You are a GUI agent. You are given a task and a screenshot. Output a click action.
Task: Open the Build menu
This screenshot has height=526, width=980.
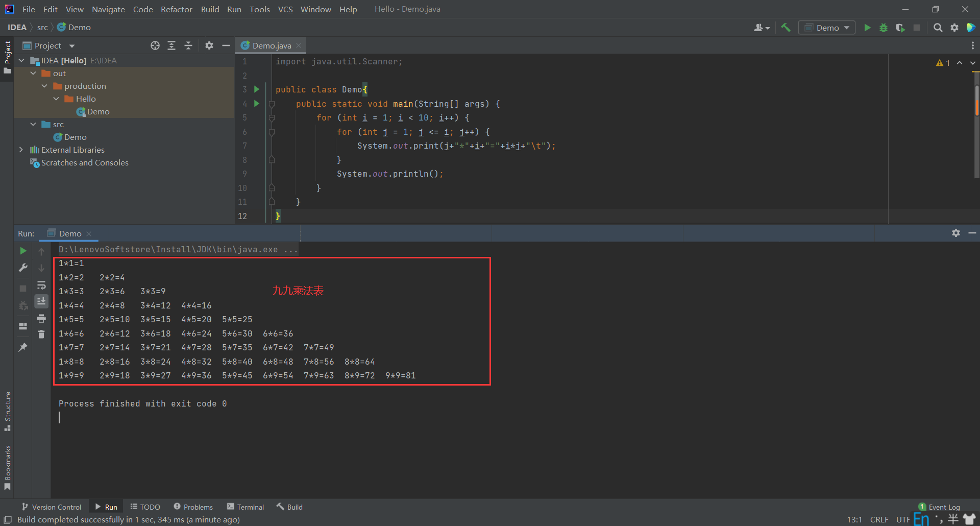(210, 9)
